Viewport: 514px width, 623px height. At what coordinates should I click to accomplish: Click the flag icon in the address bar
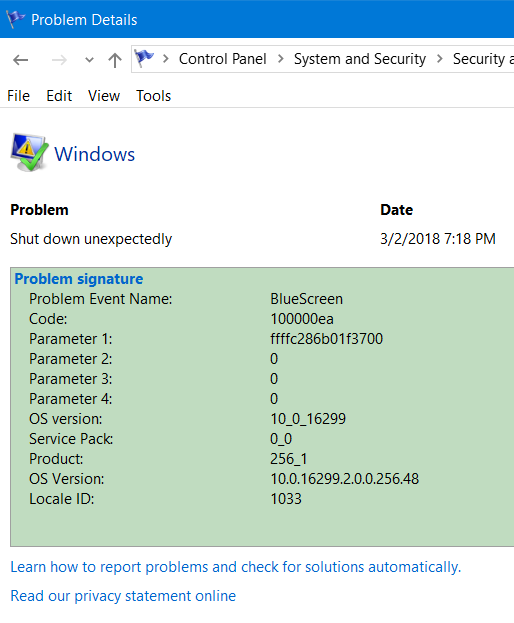click(144, 58)
